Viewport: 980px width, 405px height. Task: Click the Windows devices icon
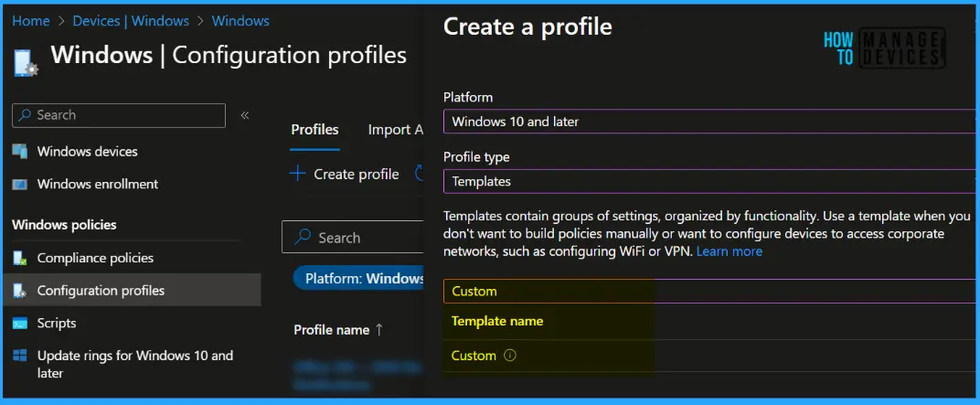coord(20,151)
